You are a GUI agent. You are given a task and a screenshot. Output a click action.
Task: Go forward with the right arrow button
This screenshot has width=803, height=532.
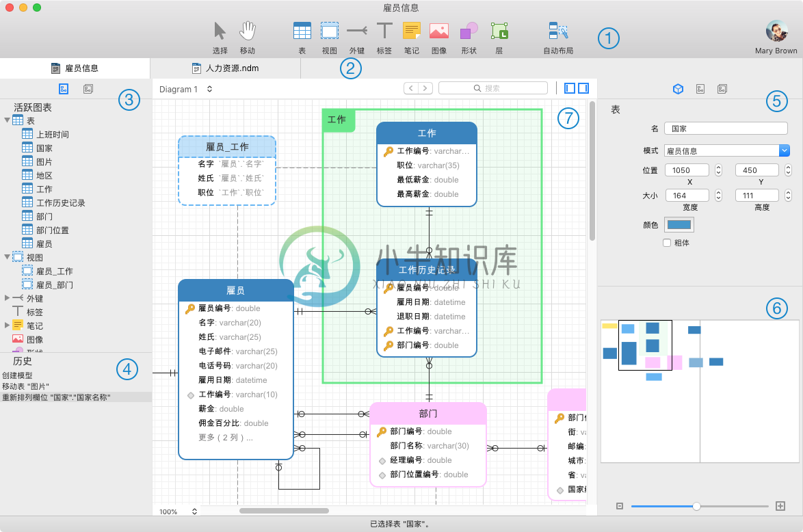425,88
